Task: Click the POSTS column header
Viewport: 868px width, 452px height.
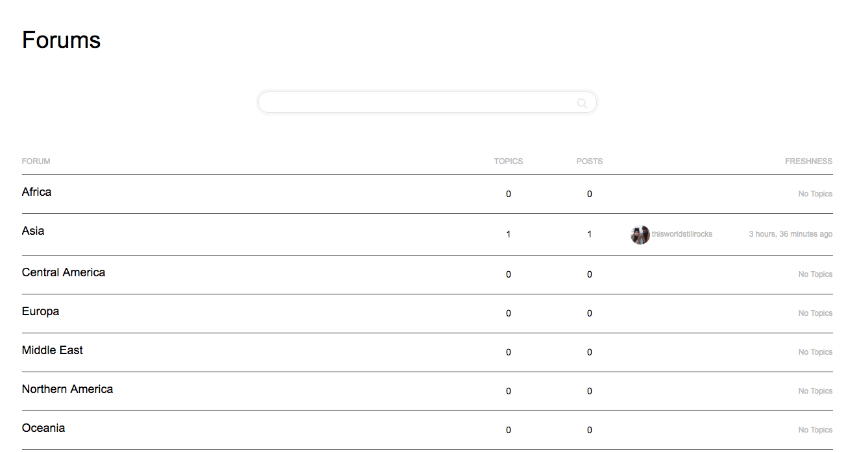Action: 589,161
